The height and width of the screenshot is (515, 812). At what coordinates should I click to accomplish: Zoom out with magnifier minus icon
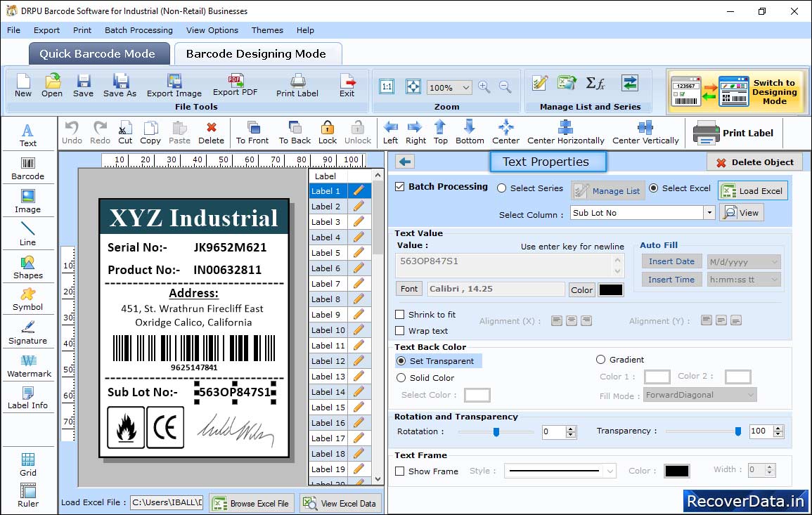505,87
